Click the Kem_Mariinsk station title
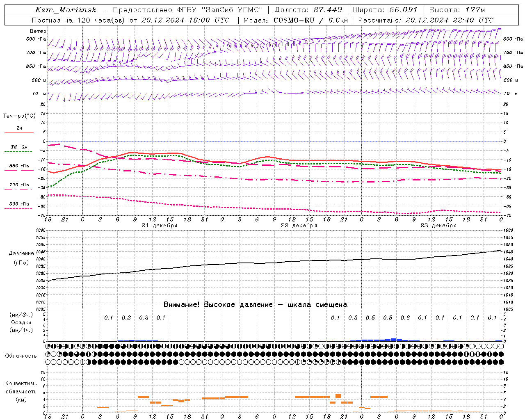 66,10
